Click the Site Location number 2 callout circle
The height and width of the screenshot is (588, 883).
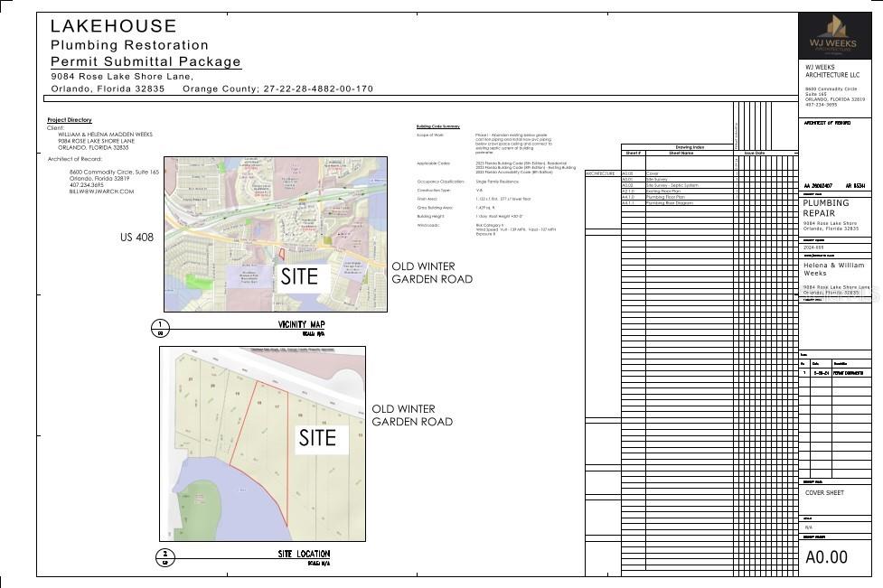point(164,555)
